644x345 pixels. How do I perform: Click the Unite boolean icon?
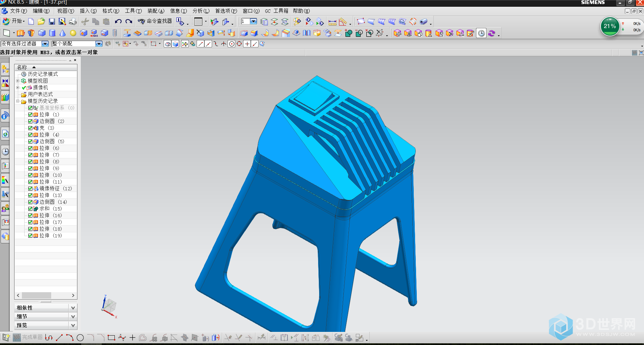348,33
